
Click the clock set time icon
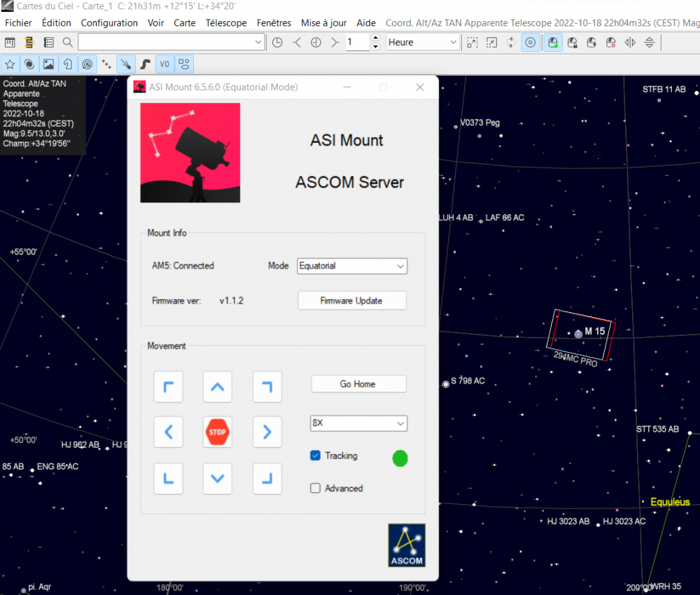277,43
